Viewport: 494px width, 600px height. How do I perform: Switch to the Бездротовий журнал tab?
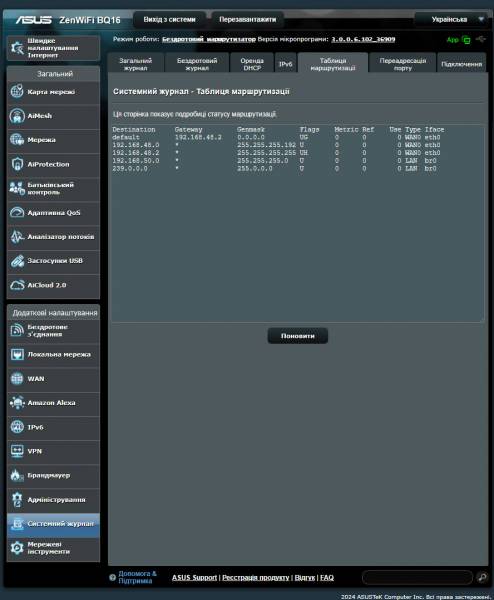click(197, 64)
